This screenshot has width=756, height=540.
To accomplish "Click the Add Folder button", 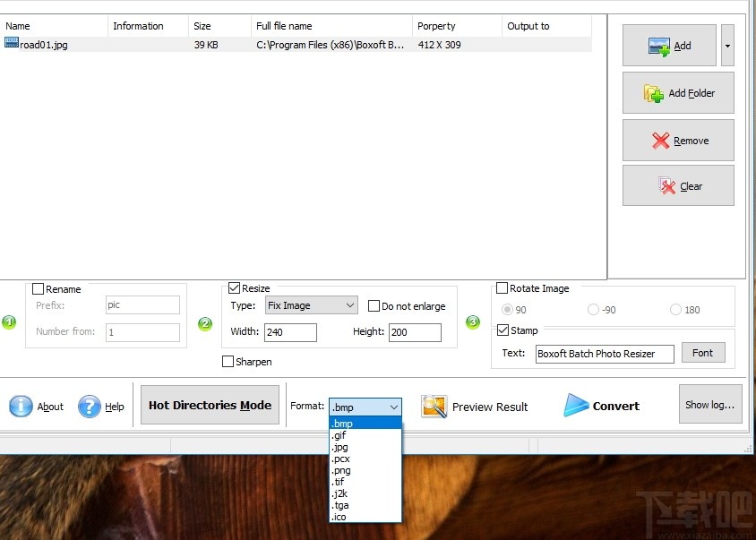I will [678, 93].
